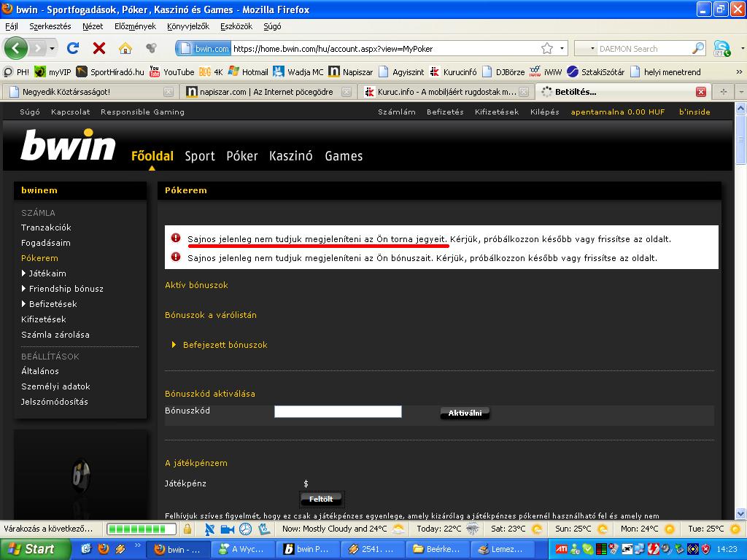Click the ATI tray icon
This screenshot has height=560, width=747.
click(x=561, y=550)
